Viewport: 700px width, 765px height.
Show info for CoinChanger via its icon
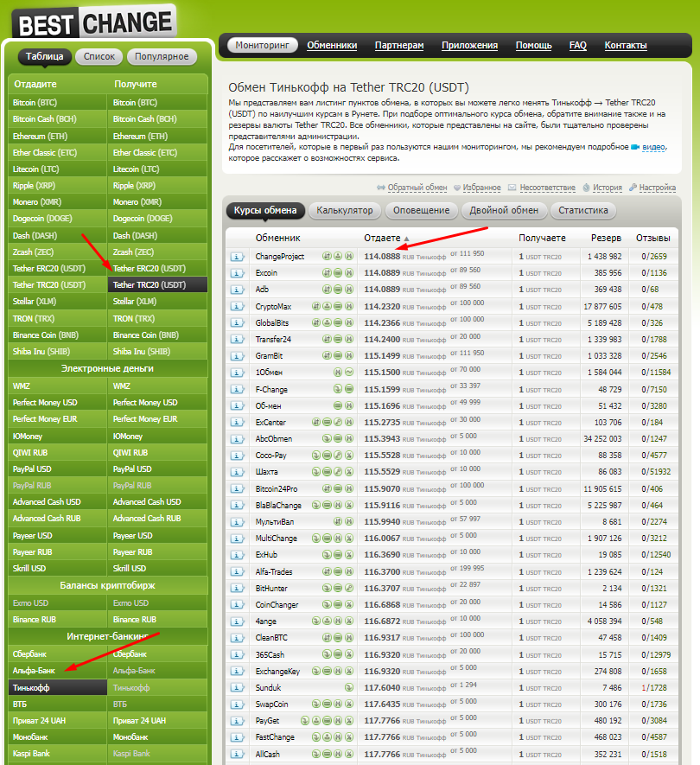(237, 605)
